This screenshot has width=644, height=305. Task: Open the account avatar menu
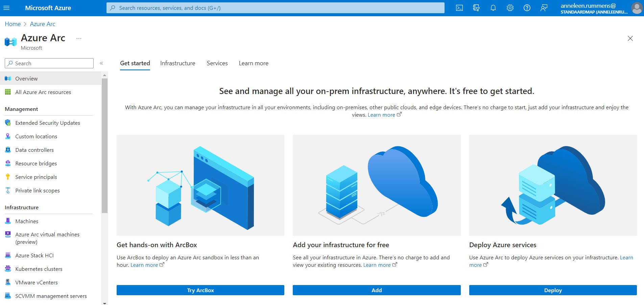tap(637, 8)
